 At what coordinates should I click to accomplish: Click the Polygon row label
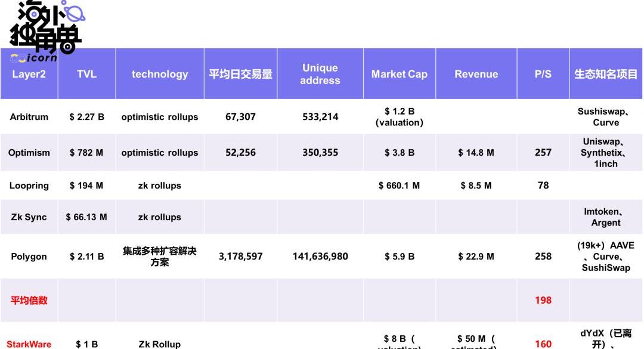click(x=29, y=257)
